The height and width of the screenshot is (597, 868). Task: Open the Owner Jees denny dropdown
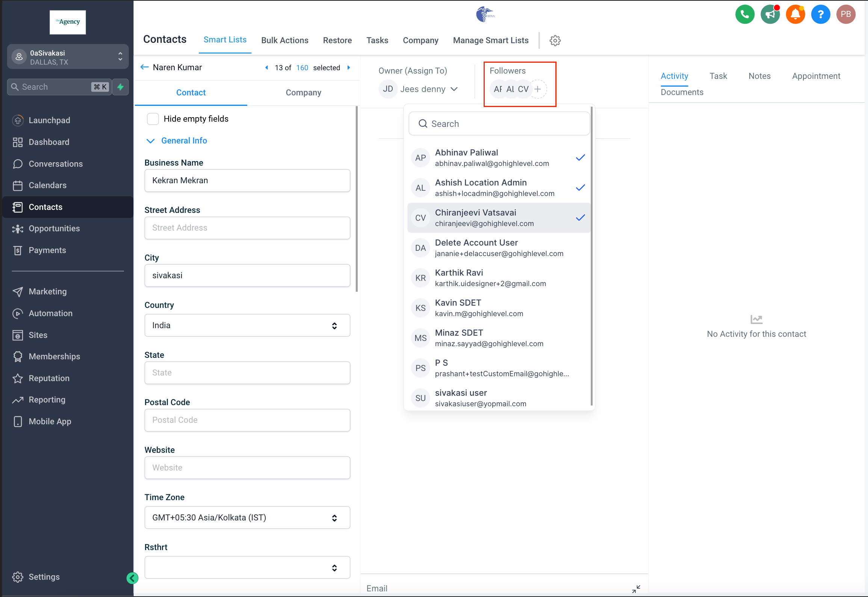click(x=419, y=89)
